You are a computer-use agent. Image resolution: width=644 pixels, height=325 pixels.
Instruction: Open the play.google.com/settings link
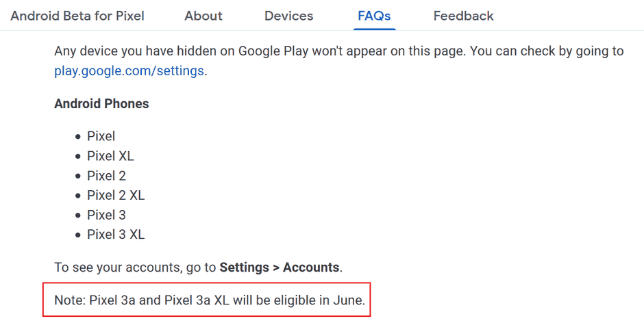(129, 70)
